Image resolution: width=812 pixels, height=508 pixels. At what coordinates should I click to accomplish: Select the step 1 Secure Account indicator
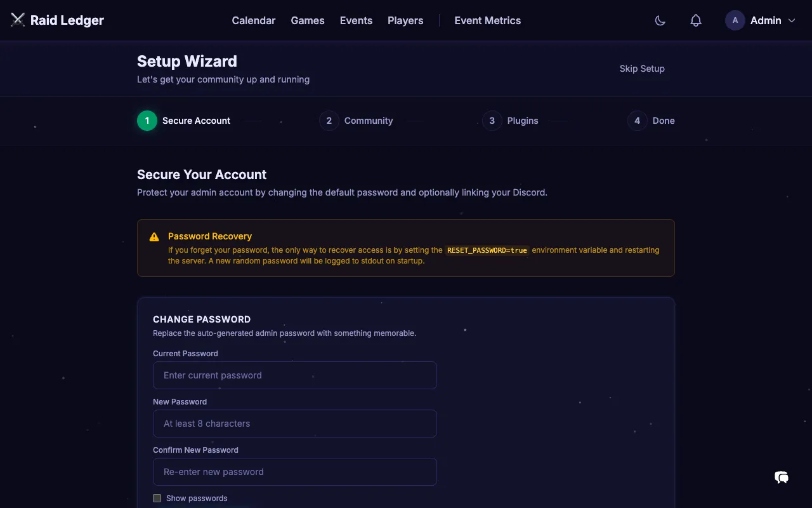tap(147, 120)
